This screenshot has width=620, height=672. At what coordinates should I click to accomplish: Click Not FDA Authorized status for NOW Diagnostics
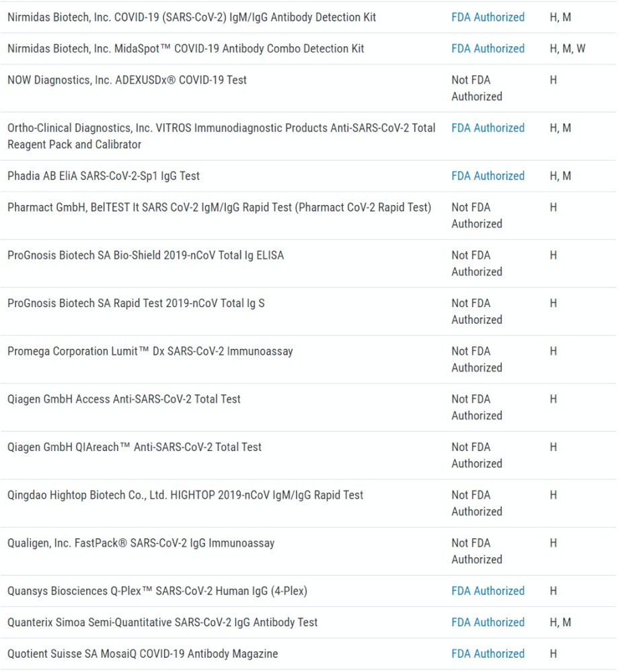pos(476,88)
